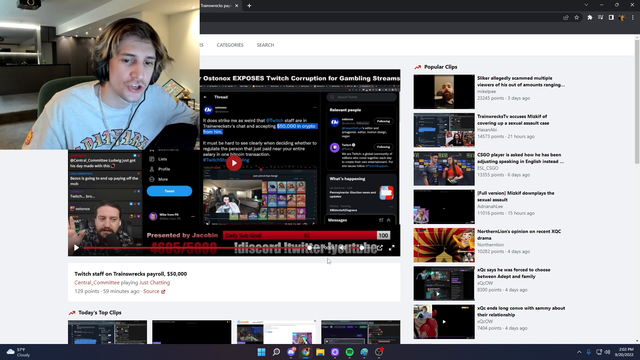Open the Windows Start menu
This screenshot has height=360, width=640.
pos(261,352)
